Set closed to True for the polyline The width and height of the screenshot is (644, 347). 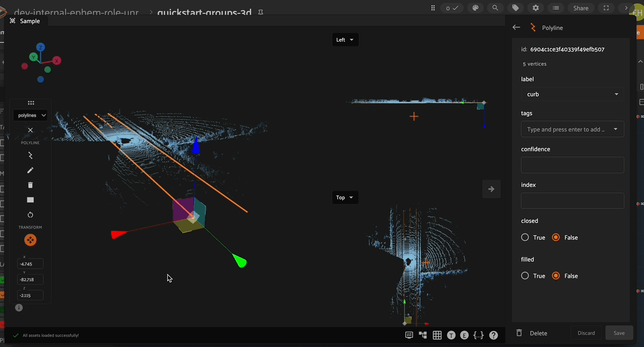tap(525, 237)
